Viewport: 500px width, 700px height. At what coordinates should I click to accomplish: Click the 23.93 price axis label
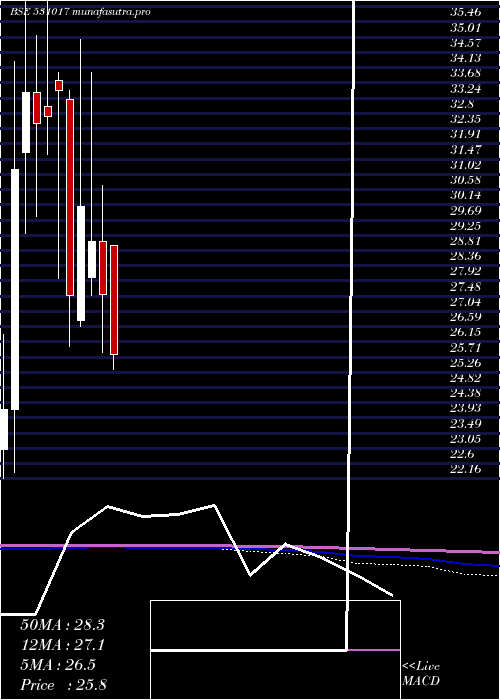coord(465,409)
